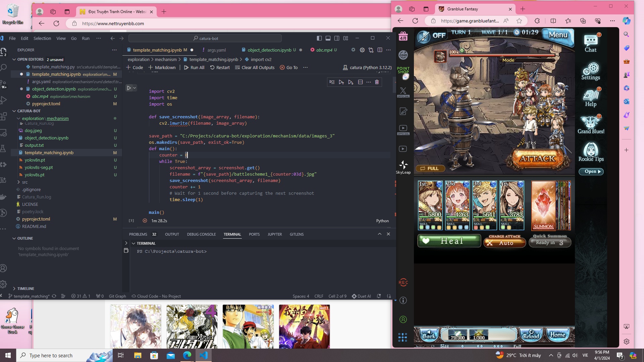Click the catura-bot command search box
Screen dimensions: 644x362
coord(205,38)
